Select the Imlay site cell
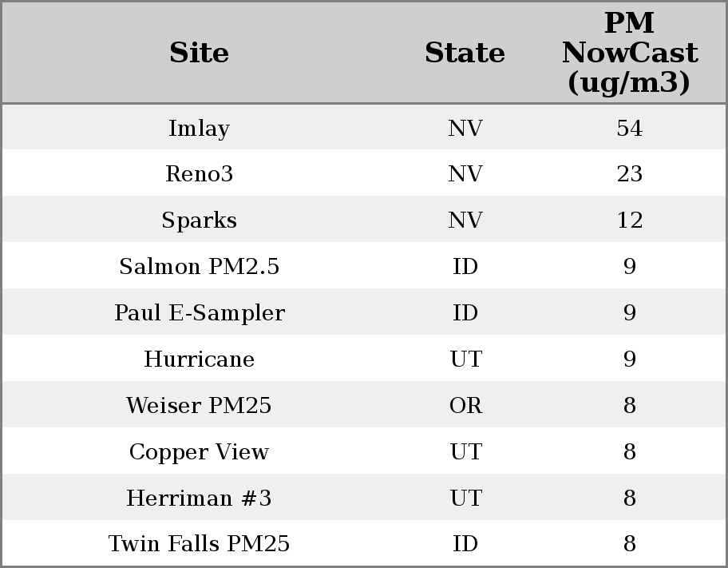Screen dimensions: 728x568 point(199,129)
